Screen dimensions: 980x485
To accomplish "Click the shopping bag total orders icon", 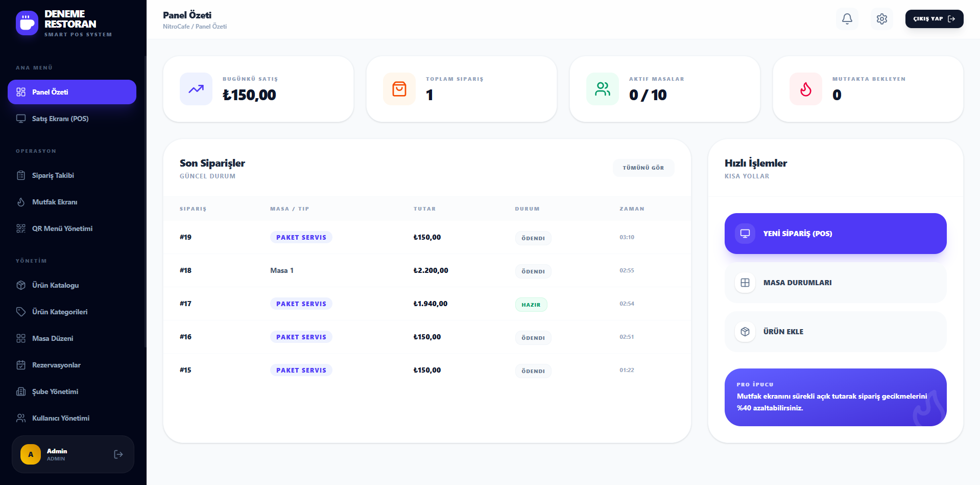I will pyautogui.click(x=399, y=89).
